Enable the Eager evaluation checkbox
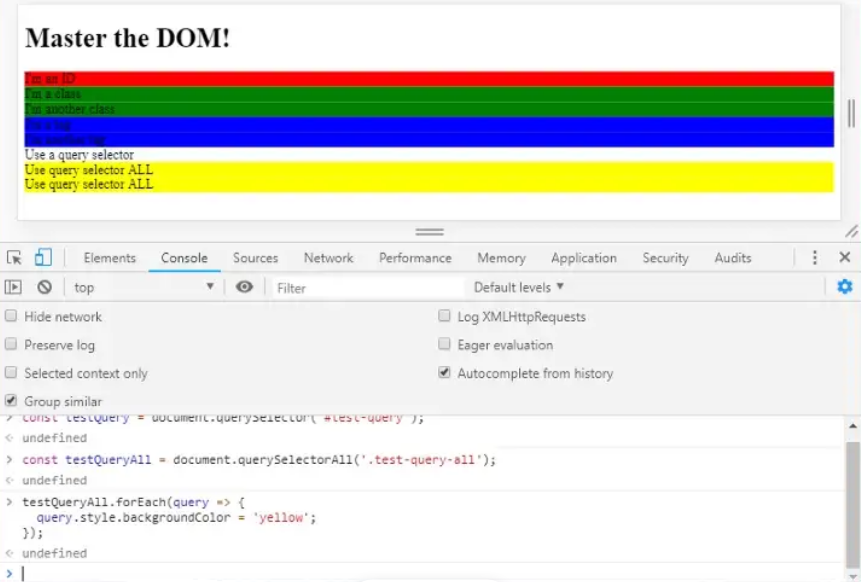Screen dimensions: 861x582 pyautogui.click(x=445, y=344)
